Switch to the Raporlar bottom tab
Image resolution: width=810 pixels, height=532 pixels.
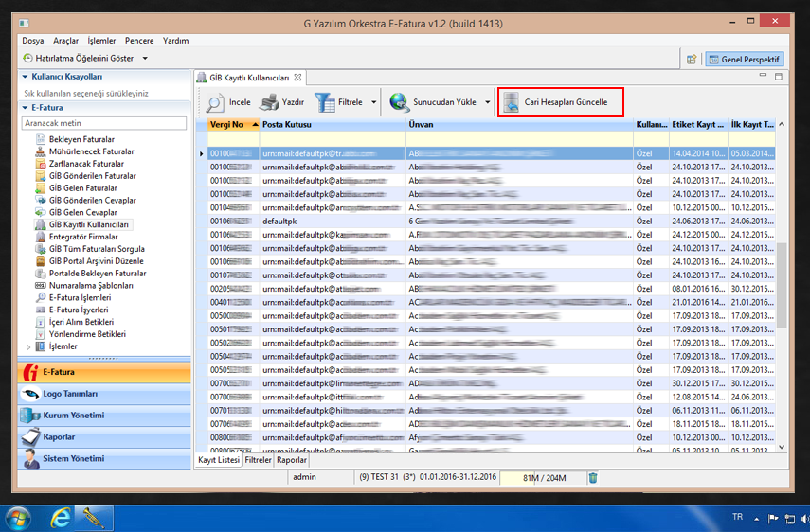[x=292, y=460]
